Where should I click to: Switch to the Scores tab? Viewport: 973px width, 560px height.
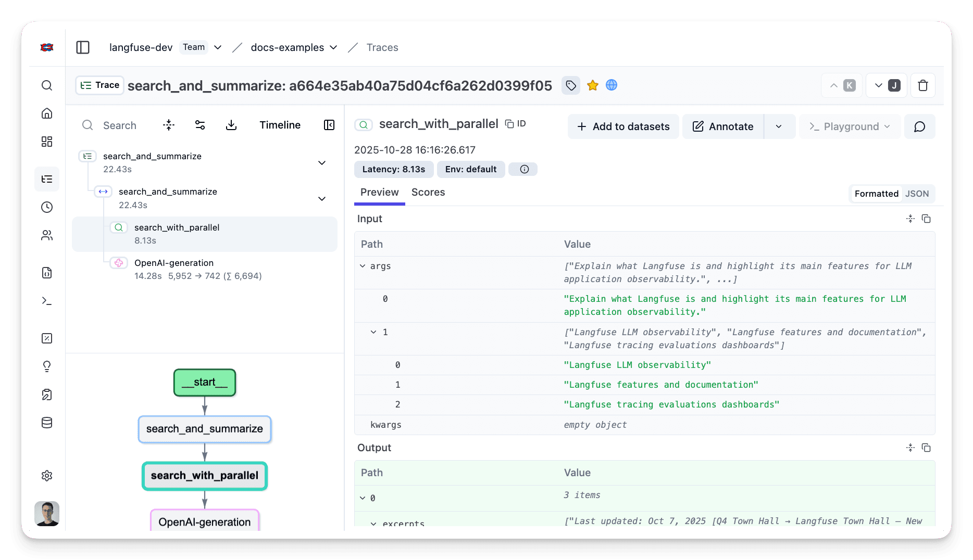[x=428, y=192]
